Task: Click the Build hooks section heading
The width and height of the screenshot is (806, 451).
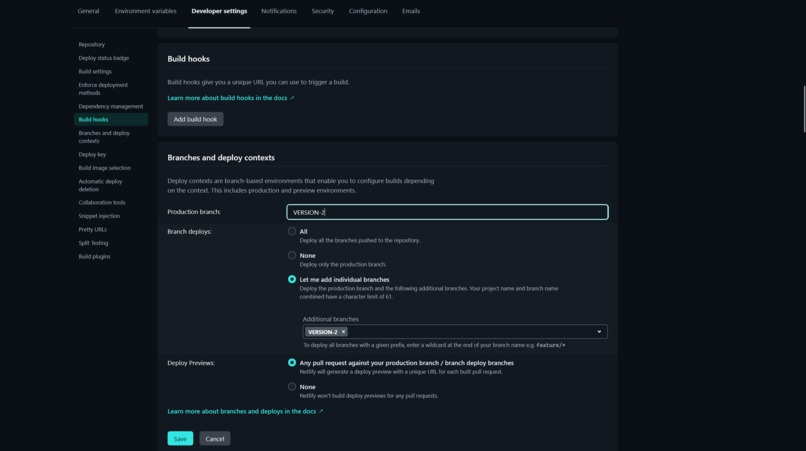Action: pyautogui.click(x=189, y=59)
